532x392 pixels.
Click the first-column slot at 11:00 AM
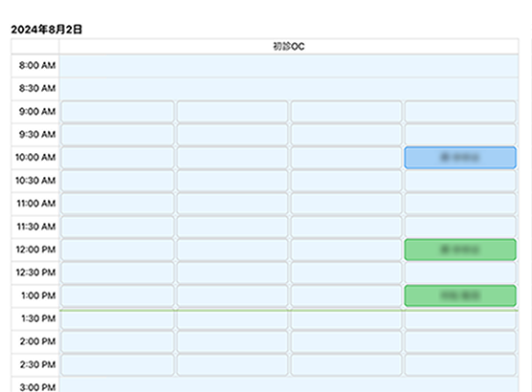point(118,204)
